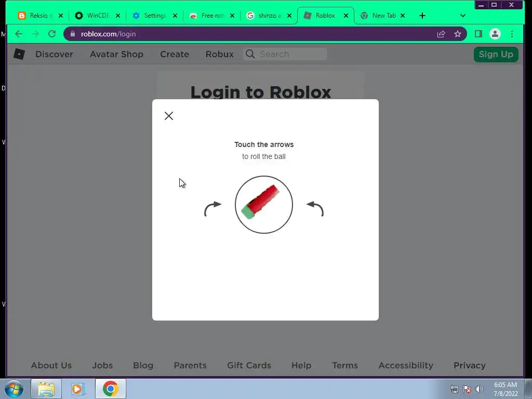
Task: Open the Action Center flag icon
Action: click(x=467, y=389)
